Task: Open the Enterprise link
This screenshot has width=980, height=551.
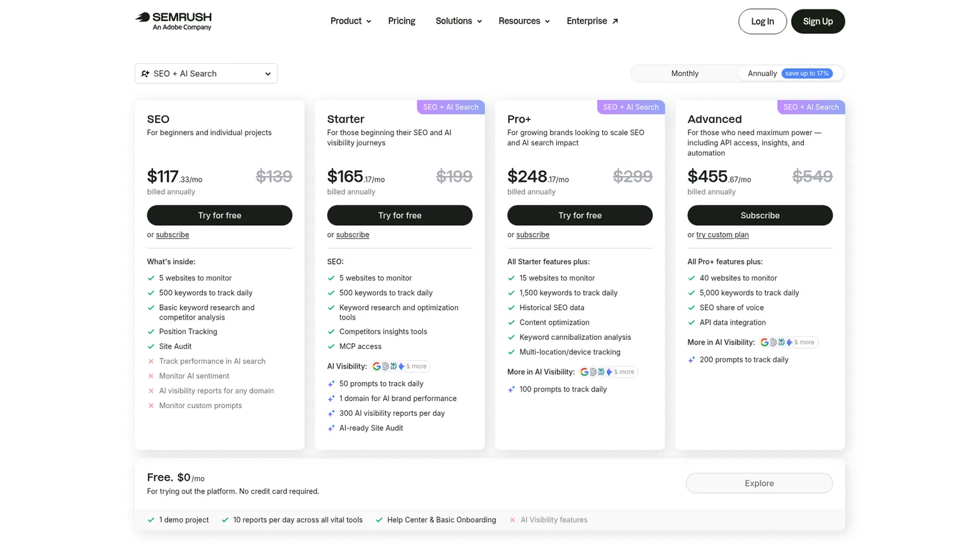Action: click(592, 21)
